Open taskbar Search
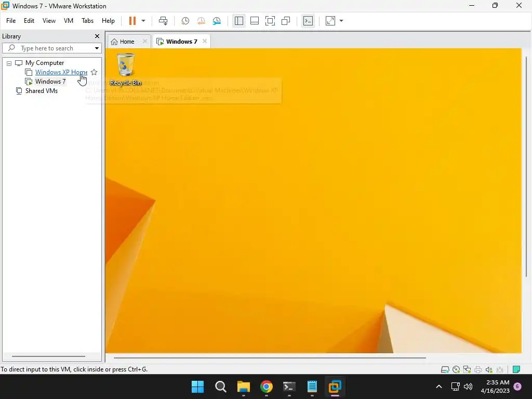Viewport: 532px width, 399px height. pos(220,387)
